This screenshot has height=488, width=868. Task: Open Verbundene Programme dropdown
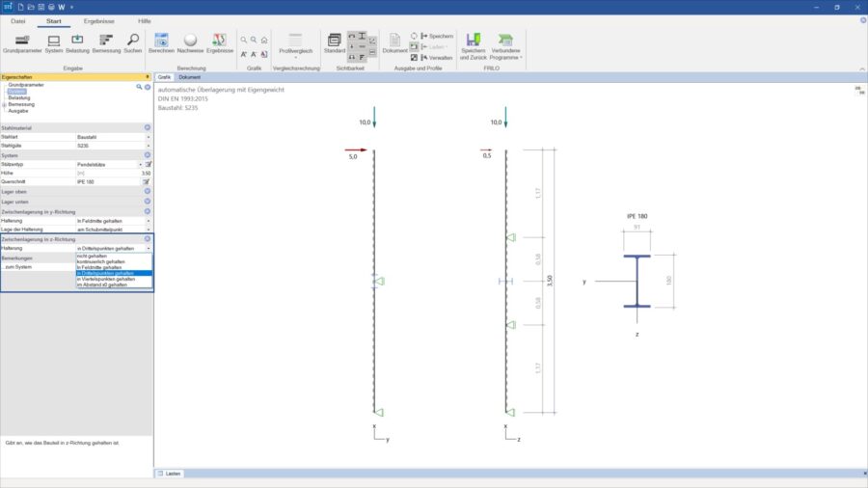tap(505, 46)
